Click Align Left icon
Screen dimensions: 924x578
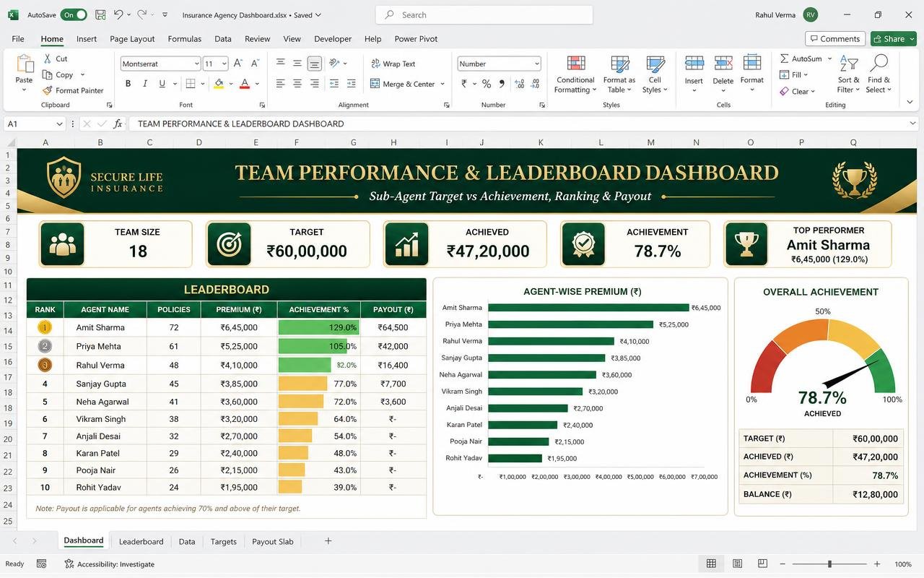(x=280, y=84)
